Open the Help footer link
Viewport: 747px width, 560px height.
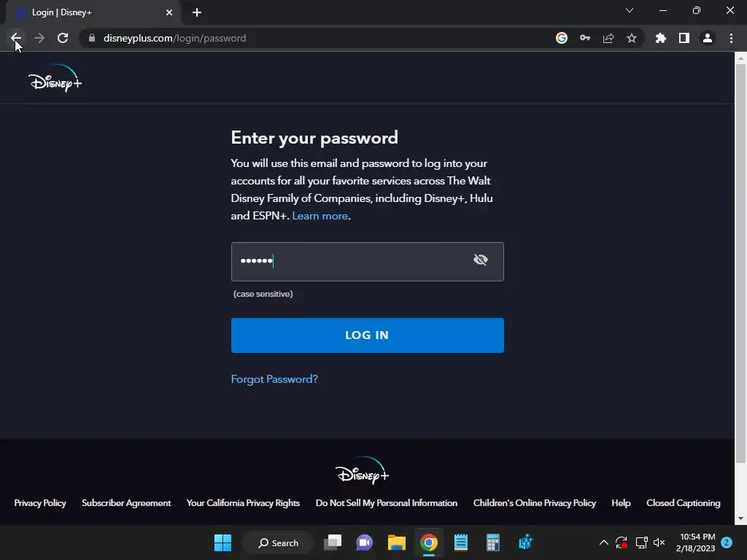pyautogui.click(x=621, y=503)
